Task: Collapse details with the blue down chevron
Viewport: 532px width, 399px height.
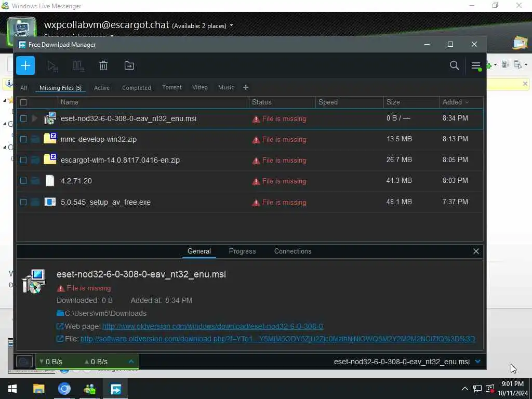Action: 478,362
